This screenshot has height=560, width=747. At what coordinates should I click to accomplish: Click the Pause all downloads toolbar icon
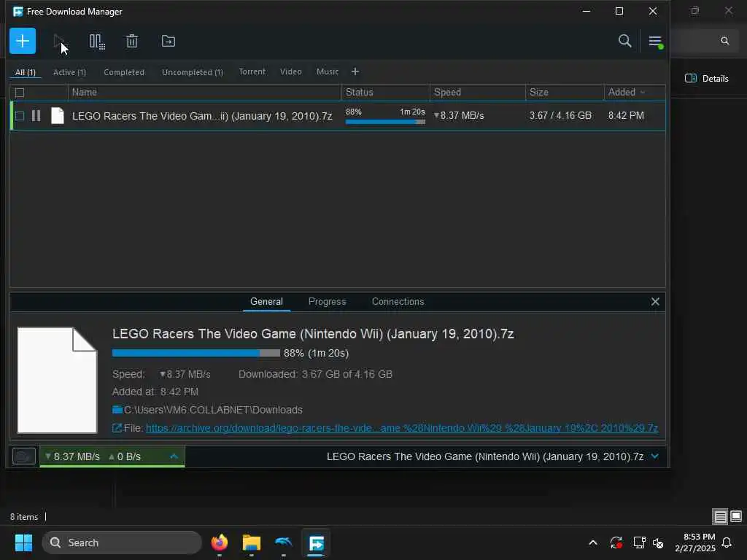[97, 42]
